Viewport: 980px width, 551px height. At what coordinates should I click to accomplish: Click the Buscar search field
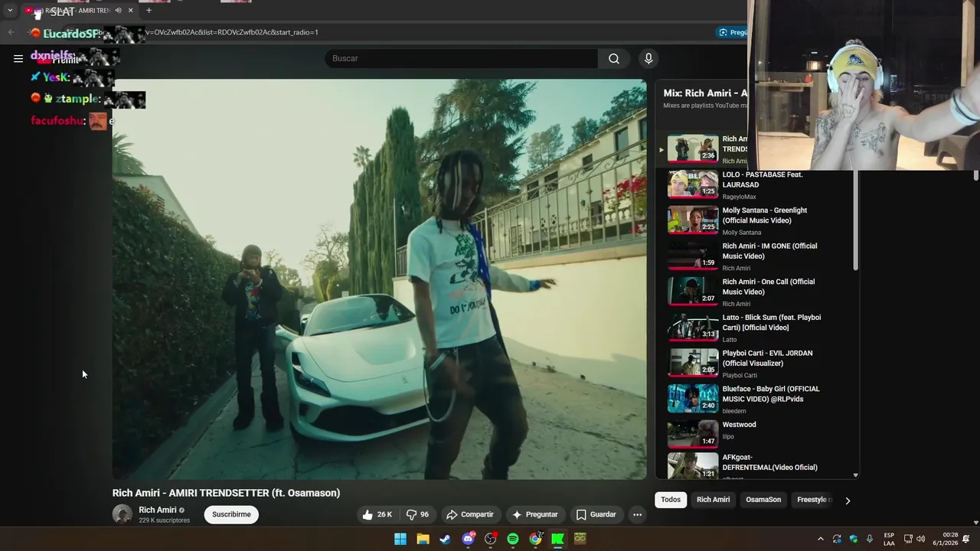tap(461, 58)
